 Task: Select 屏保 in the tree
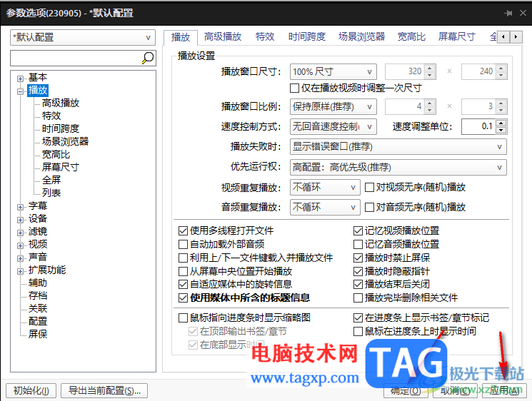[38, 334]
